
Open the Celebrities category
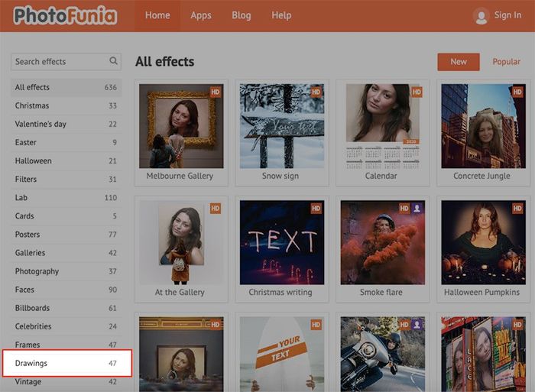tap(66, 327)
